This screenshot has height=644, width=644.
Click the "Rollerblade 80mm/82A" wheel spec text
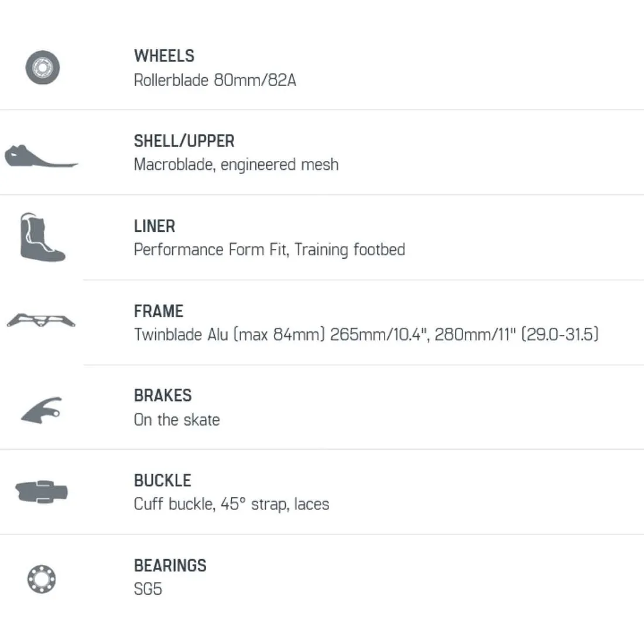(x=215, y=80)
